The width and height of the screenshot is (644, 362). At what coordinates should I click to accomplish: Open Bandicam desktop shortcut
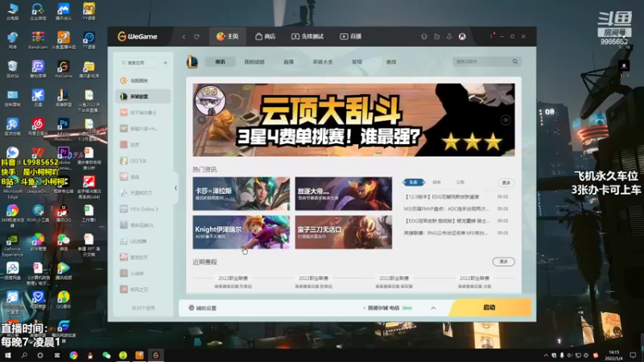38,41
